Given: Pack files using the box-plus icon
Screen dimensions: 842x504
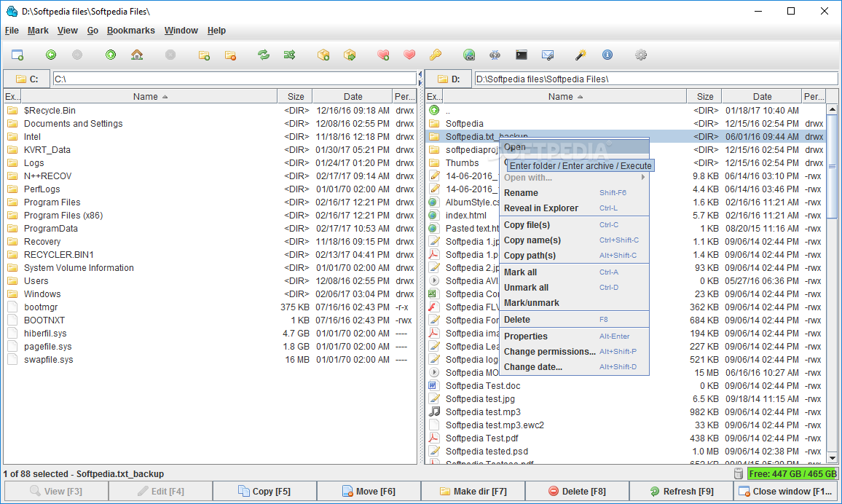Looking at the screenshot, I should pyautogui.click(x=323, y=55).
